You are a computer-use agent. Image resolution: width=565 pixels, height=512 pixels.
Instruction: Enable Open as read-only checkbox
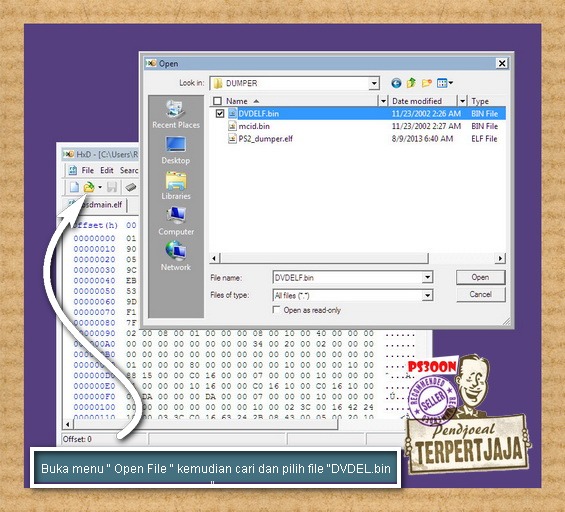tap(276, 310)
